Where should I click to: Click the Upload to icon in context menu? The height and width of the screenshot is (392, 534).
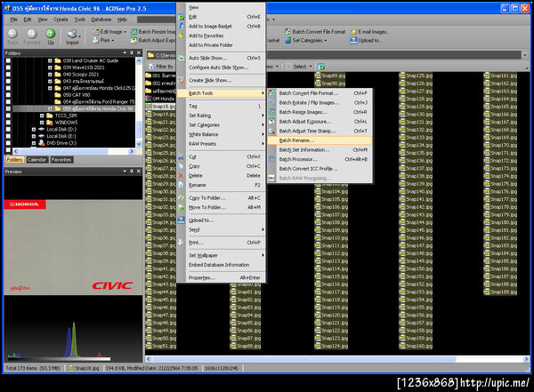(181, 220)
